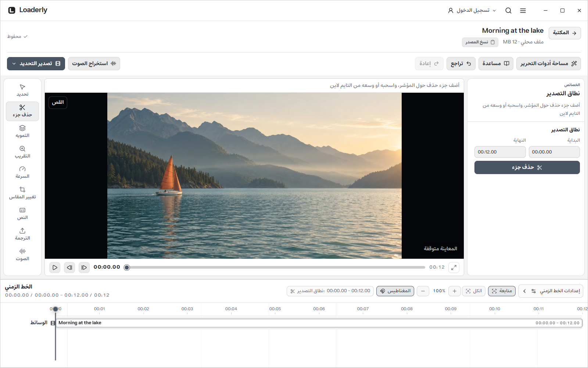Open the التقريب zoom tool

tap(22, 152)
